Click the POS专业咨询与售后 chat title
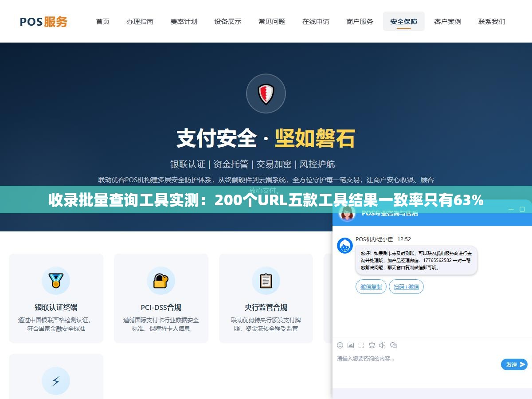The height and width of the screenshot is (399, 532). (x=390, y=213)
